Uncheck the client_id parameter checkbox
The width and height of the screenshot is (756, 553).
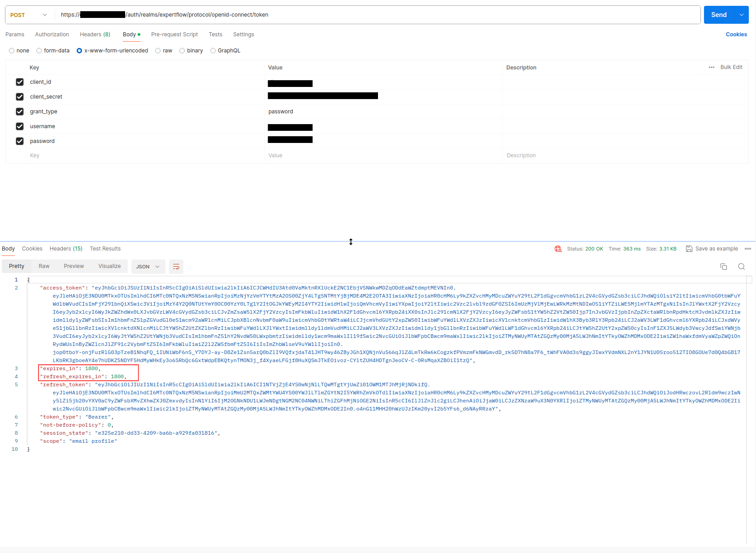(x=20, y=82)
